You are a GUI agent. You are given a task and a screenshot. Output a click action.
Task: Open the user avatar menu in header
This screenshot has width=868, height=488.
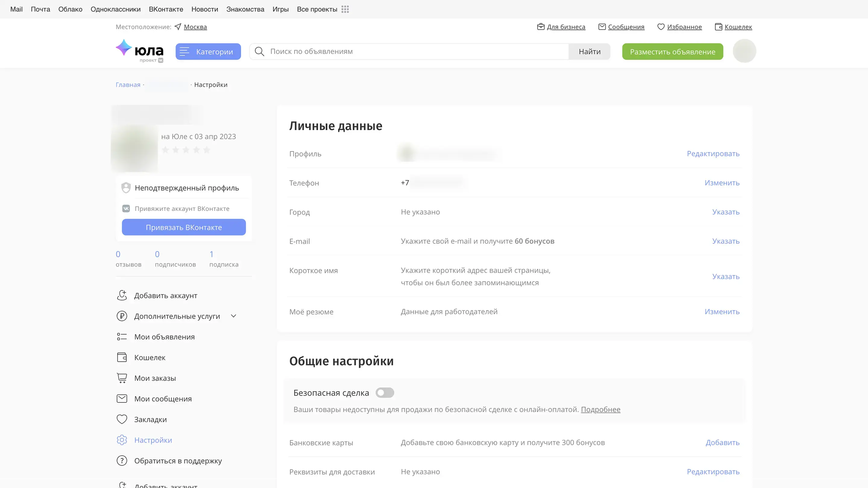[x=744, y=51]
